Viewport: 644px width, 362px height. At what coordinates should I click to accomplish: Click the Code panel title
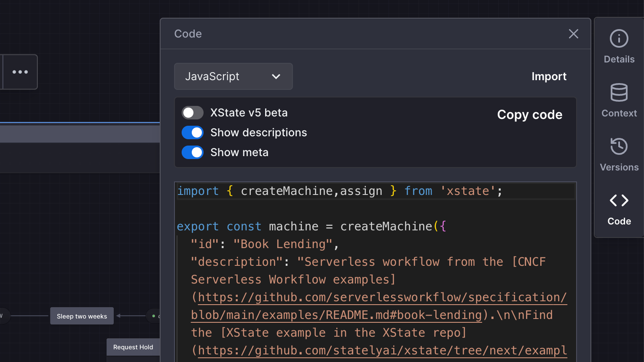(188, 34)
